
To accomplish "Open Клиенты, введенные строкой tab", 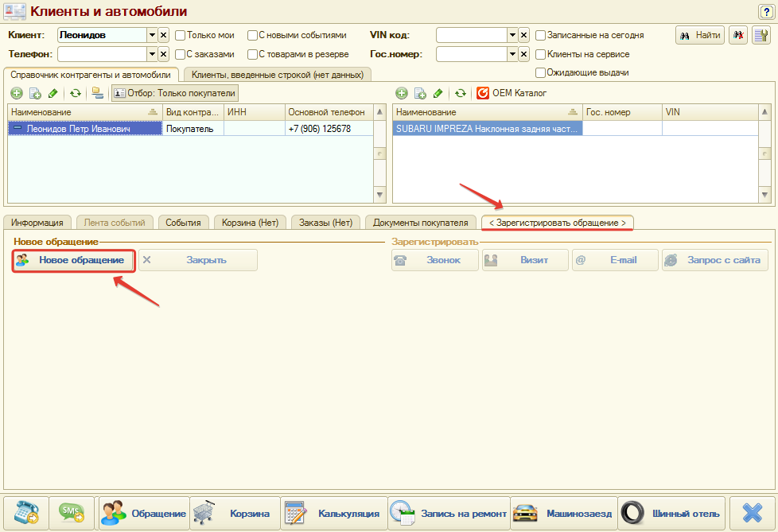I will pyautogui.click(x=278, y=75).
